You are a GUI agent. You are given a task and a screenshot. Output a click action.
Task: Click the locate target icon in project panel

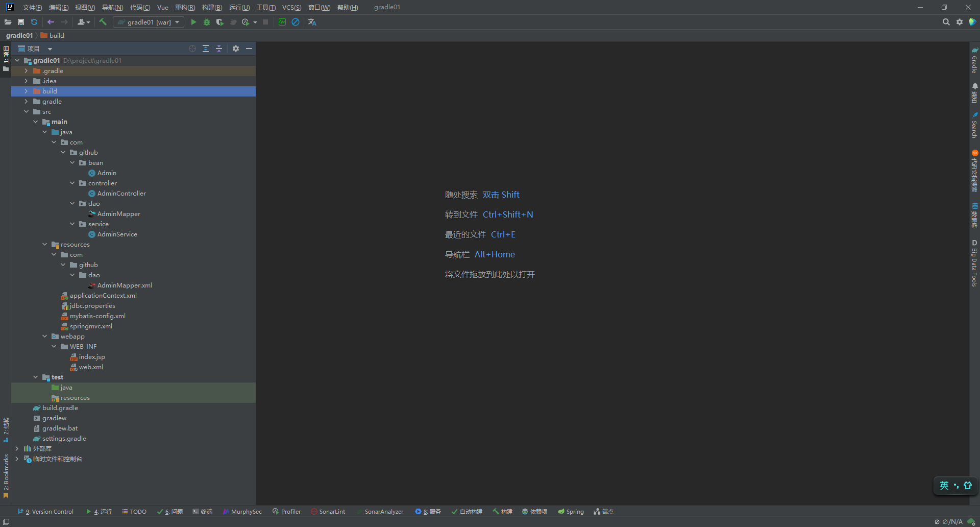[192, 49]
